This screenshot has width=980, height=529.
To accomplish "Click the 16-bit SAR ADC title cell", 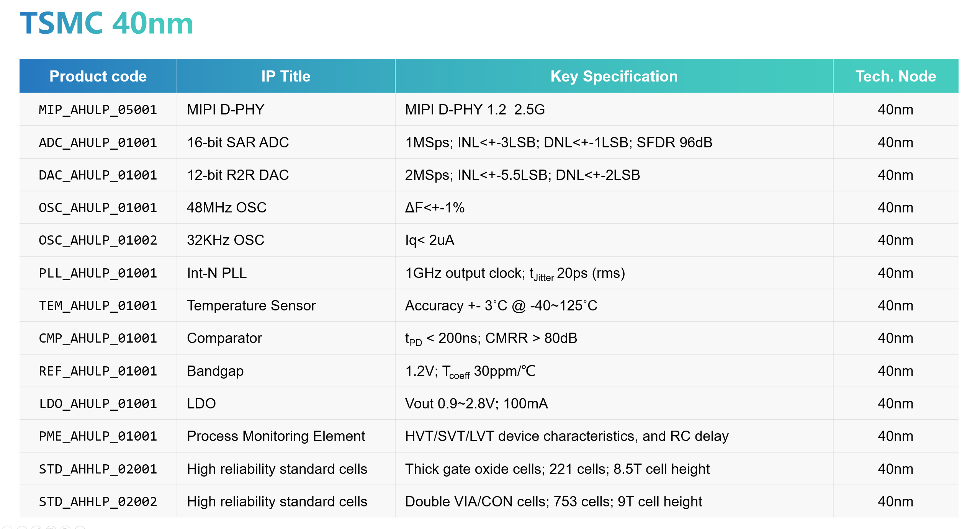I will click(x=238, y=142).
